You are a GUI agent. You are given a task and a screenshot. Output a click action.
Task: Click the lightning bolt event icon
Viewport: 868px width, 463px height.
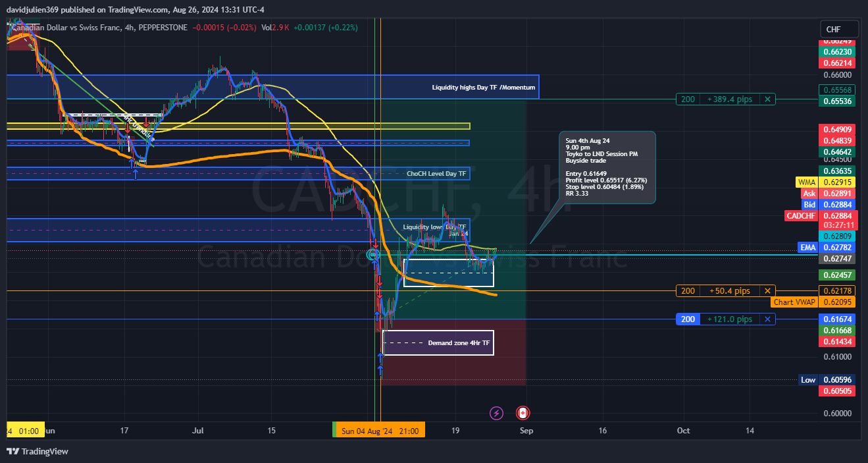point(497,413)
